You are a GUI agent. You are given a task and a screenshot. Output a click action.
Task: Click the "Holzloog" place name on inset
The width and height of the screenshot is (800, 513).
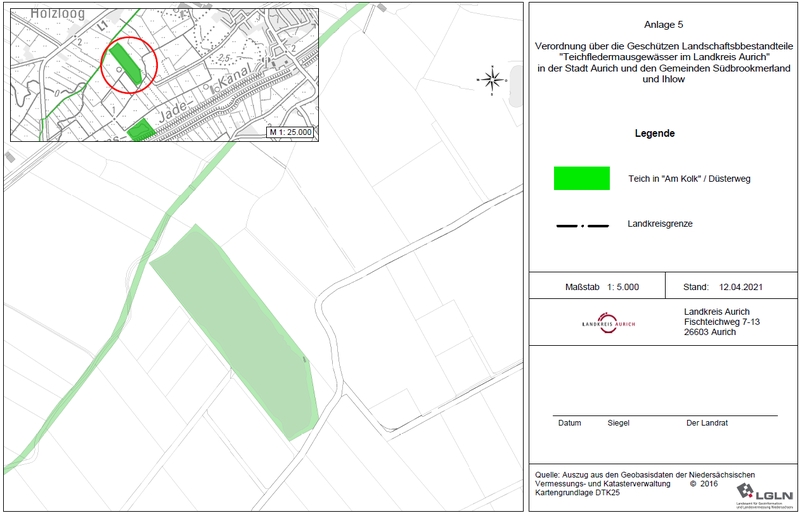(x=37, y=12)
